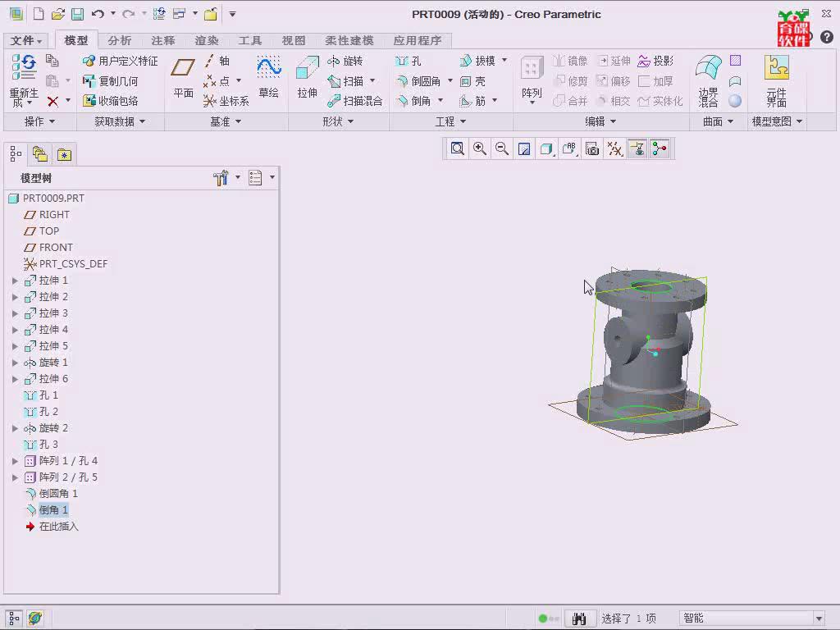
Task: Select the Coordinate System (坐标系) tool
Action: [x=226, y=101]
